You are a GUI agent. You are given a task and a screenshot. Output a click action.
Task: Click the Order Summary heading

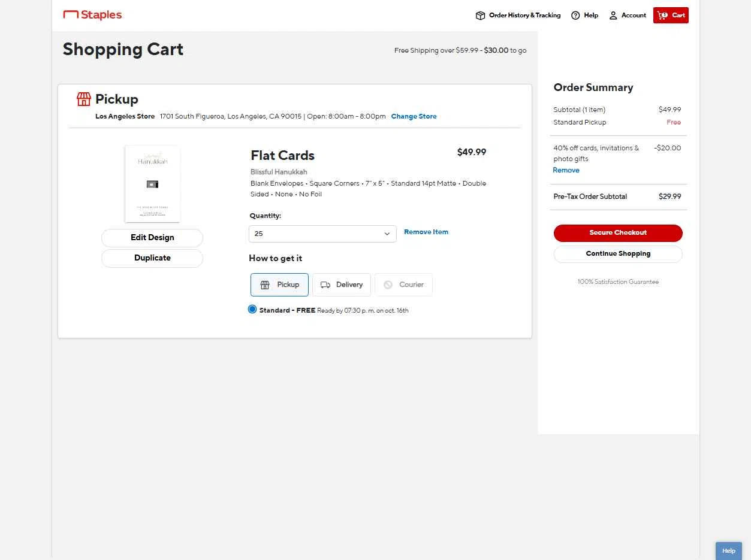pyautogui.click(x=593, y=87)
